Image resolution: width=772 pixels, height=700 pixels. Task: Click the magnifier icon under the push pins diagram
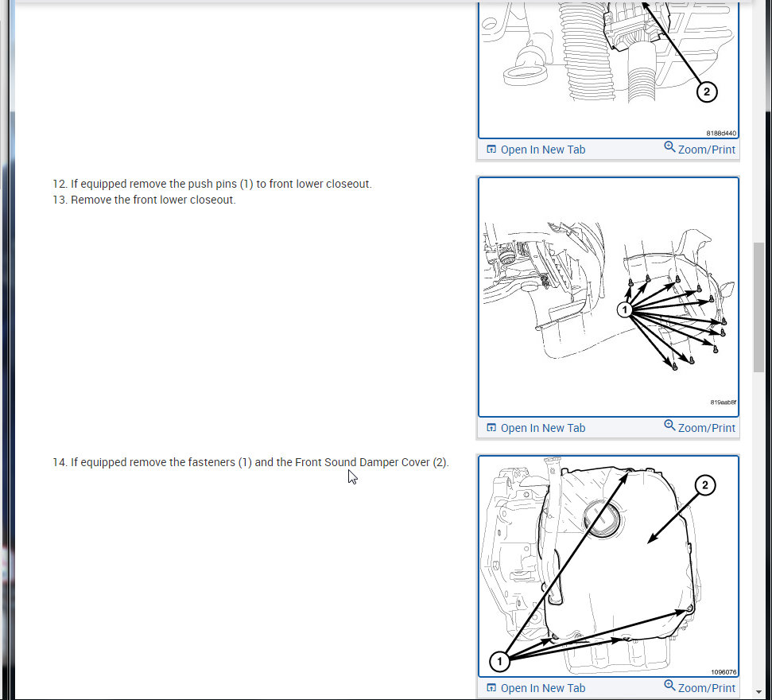[x=669, y=426]
